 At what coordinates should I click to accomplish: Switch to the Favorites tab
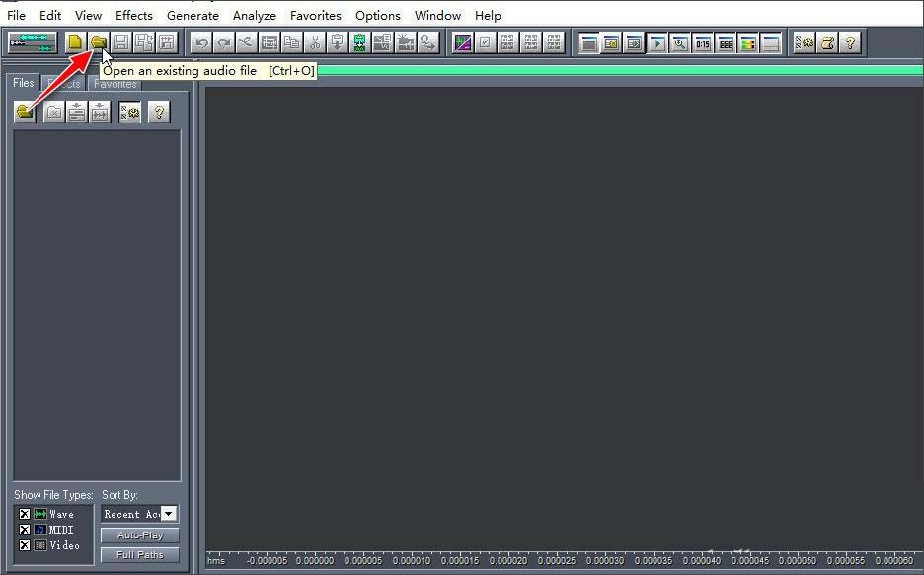pyautogui.click(x=115, y=84)
